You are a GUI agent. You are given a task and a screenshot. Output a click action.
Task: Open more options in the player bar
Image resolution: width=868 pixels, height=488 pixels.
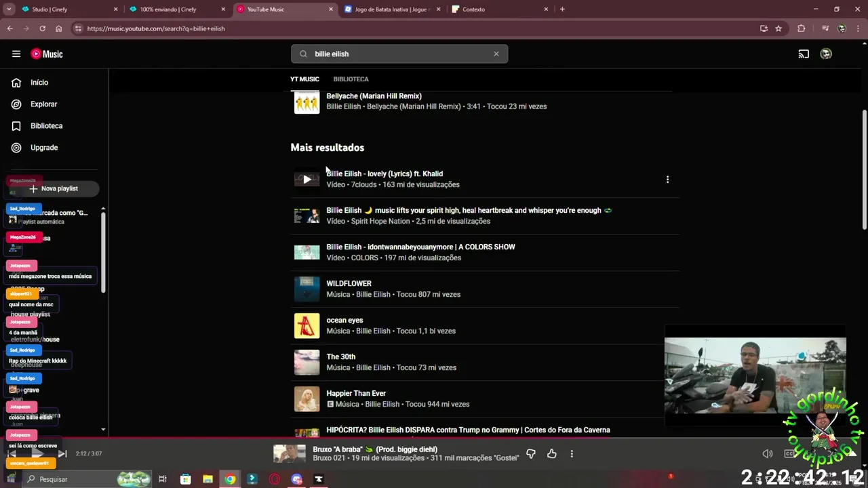(572, 453)
